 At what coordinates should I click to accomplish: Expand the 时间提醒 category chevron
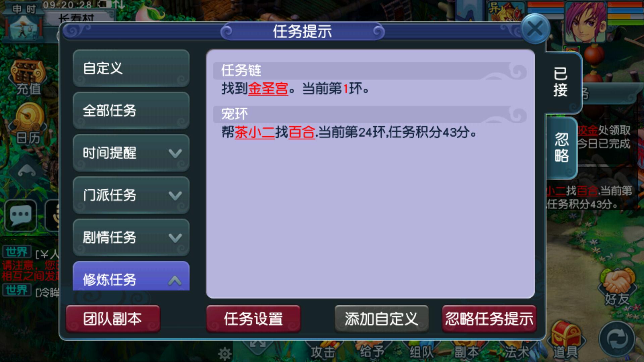pyautogui.click(x=175, y=154)
